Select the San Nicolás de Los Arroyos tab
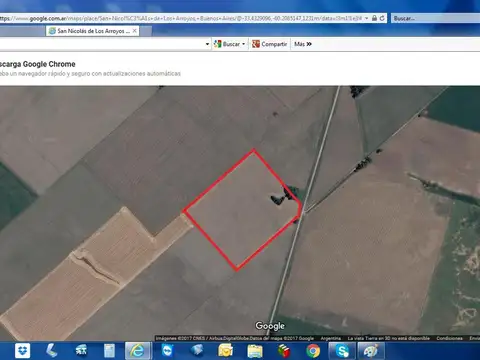Screen dimensions: 480x360 pos(93,31)
